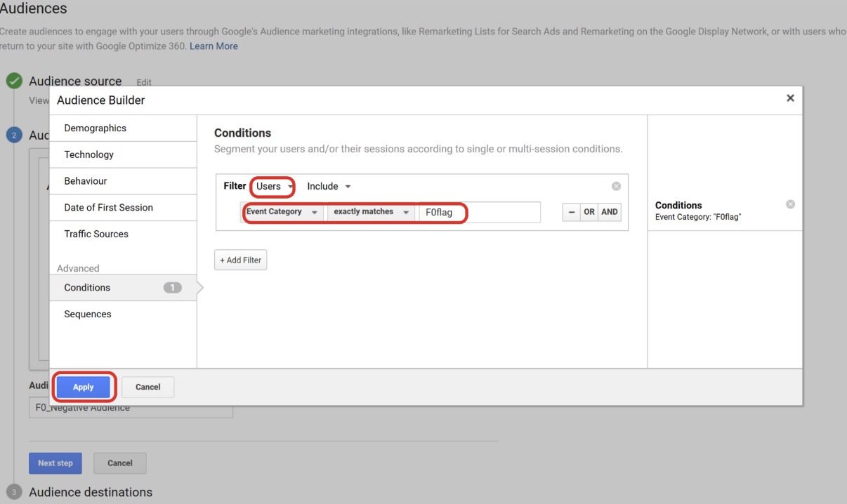This screenshot has height=504, width=847.
Task: Open the Event Category dropdown
Action: point(282,212)
